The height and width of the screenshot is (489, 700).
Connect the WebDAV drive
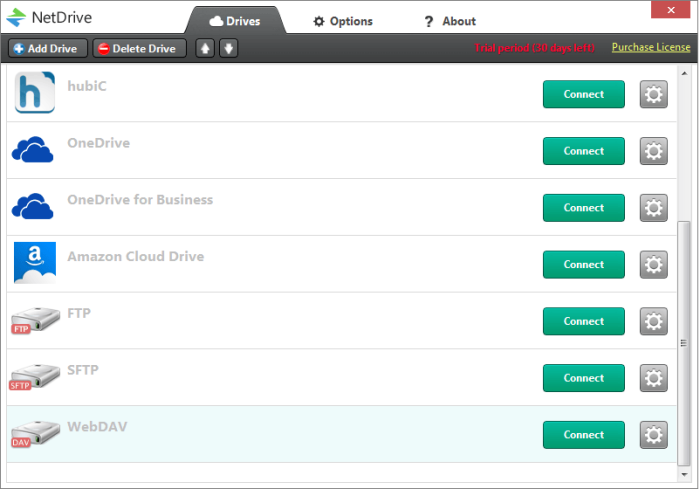pyautogui.click(x=584, y=435)
